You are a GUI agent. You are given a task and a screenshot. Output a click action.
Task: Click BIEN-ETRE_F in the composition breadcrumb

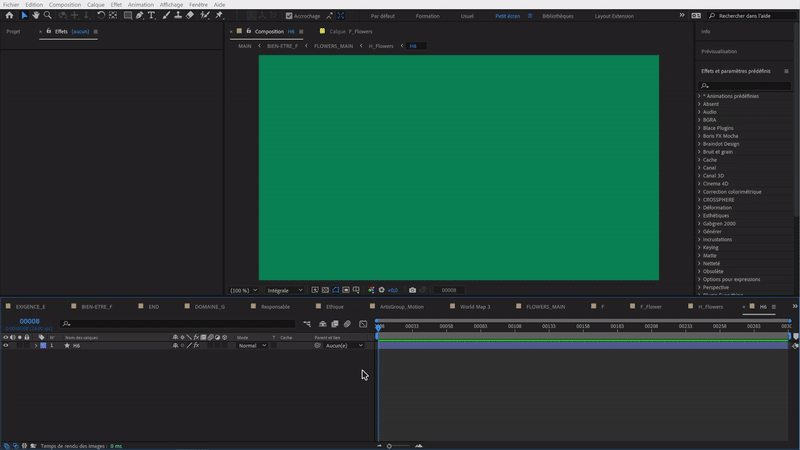click(x=282, y=46)
